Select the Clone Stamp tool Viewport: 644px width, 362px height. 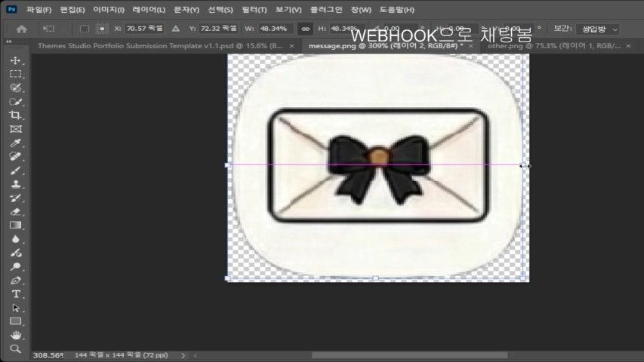click(16, 184)
